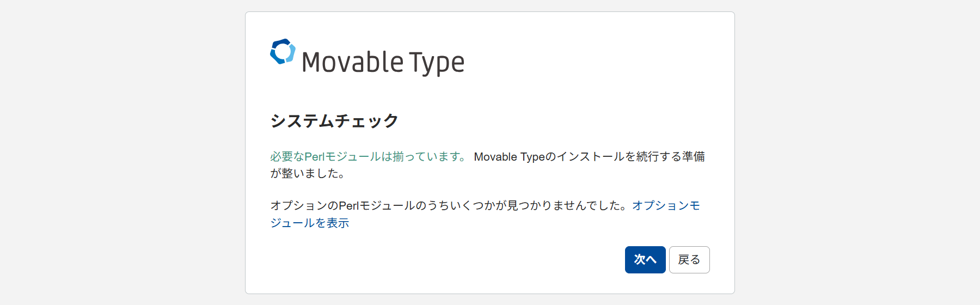Click the word "Type" in the logo
The image size is (980, 305).
[x=437, y=62]
